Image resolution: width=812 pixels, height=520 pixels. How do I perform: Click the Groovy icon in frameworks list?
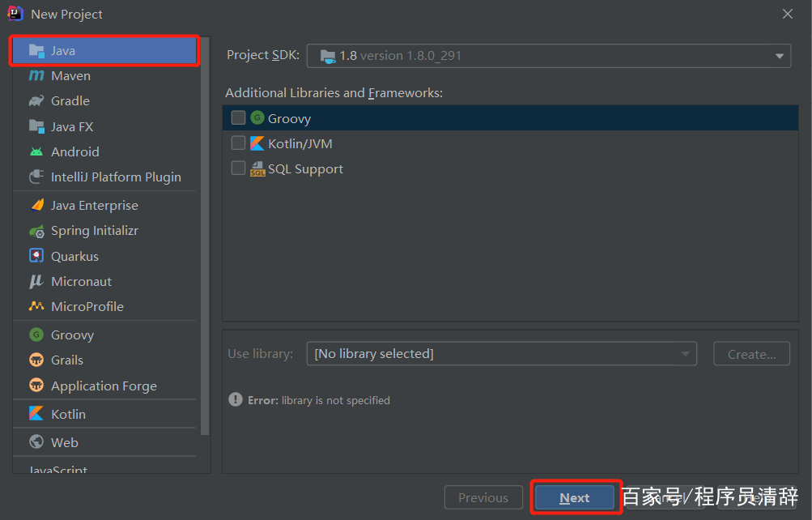pyautogui.click(x=257, y=117)
